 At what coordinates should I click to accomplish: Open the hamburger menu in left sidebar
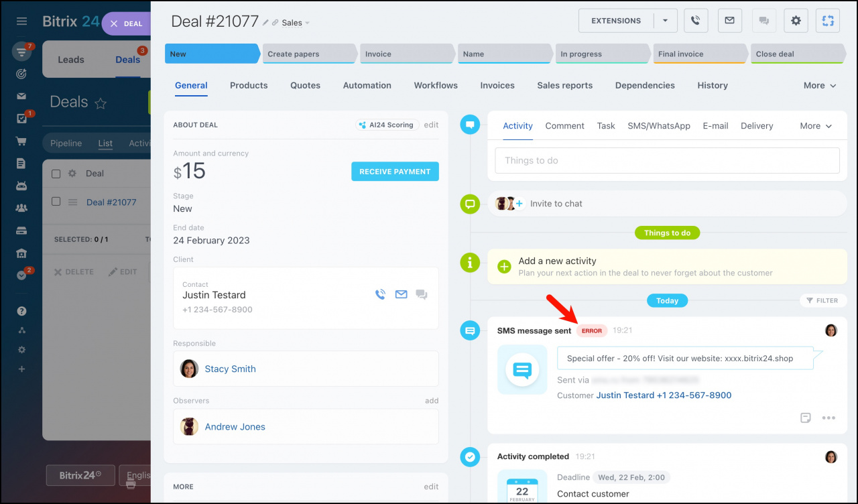click(21, 21)
